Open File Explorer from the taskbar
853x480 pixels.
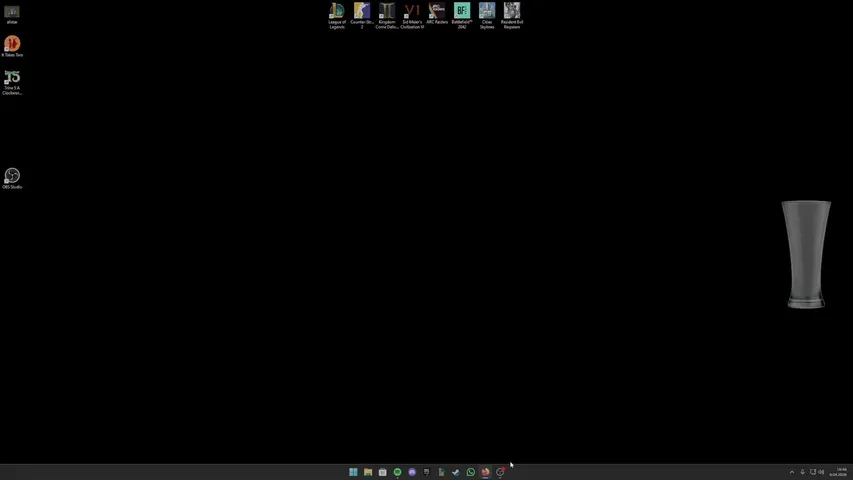tap(368, 472)
